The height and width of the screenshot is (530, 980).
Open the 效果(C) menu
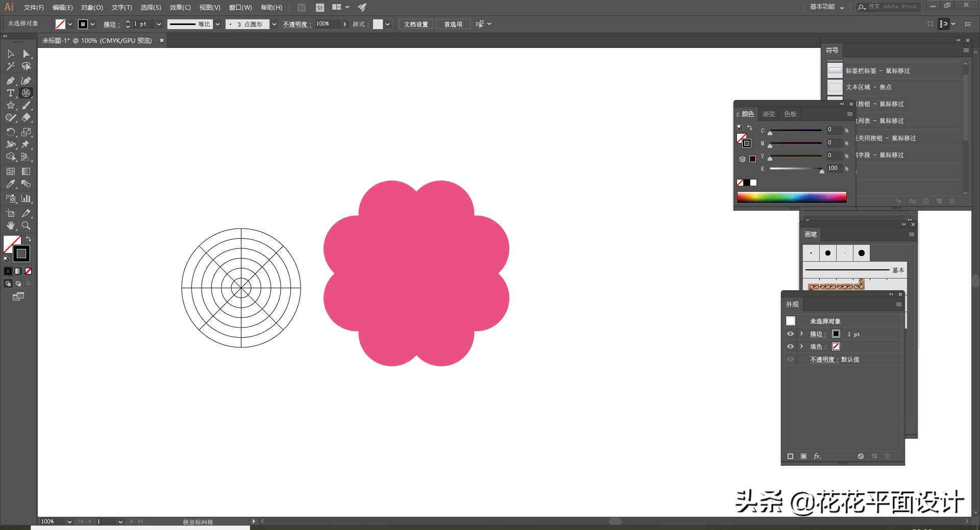(180, 7)
